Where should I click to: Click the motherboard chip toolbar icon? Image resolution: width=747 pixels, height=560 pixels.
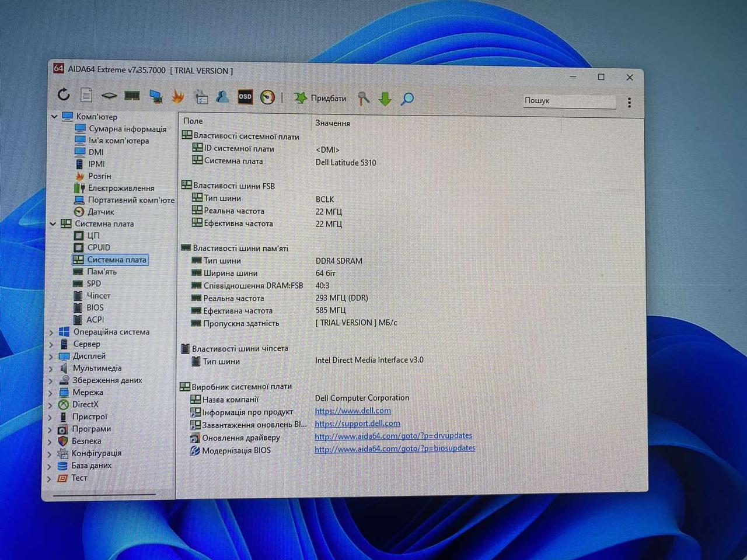click(x=109, y=95)
